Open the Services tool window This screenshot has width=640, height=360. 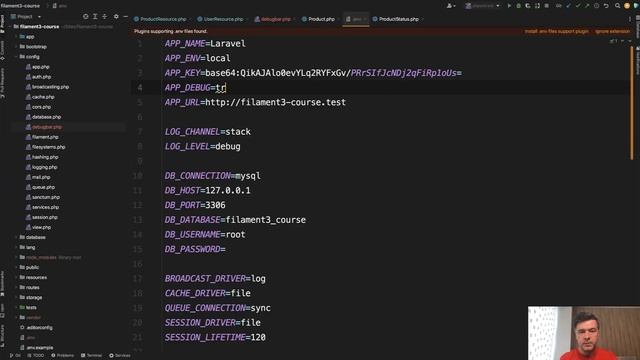[x=120, y=356]
